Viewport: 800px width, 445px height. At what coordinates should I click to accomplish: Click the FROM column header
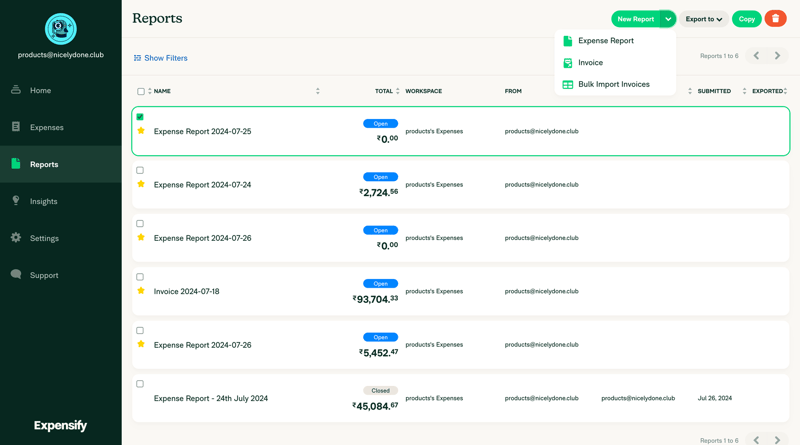tap(513, 91)
